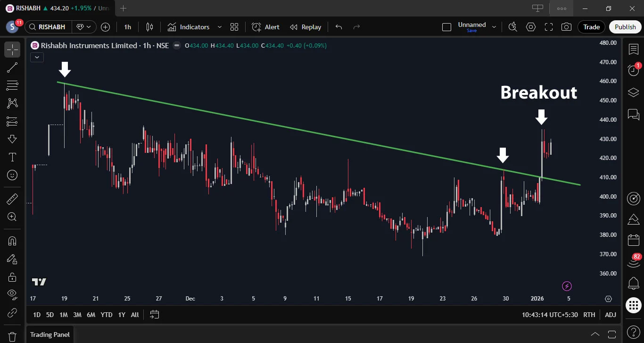This screenshot has height=343, width=644.
Task: Select the 6M date range
Action: click(x=91, y=315)
